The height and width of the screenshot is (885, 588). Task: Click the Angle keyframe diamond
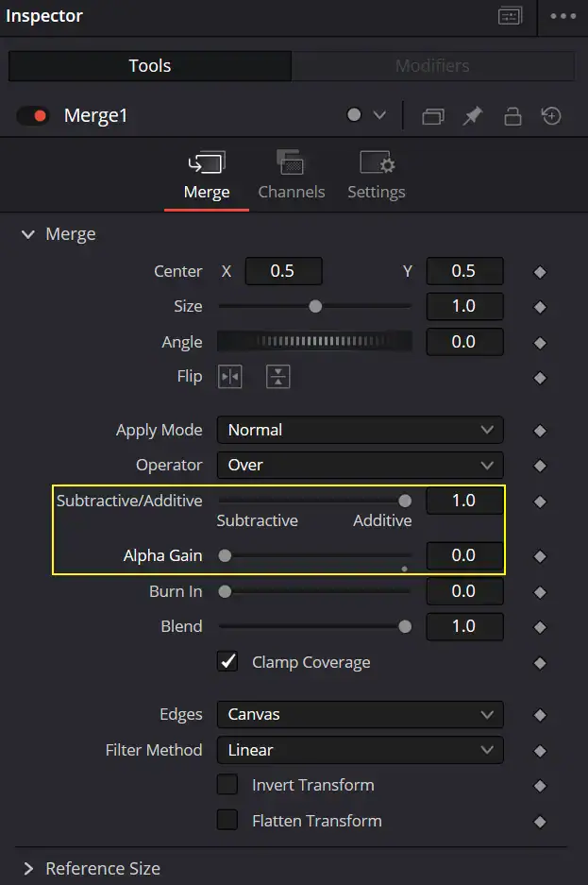click(x=540, y=343)
